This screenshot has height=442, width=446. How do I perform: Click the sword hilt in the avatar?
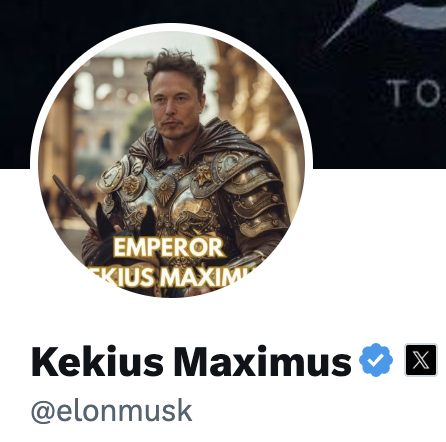pyautogui.click(x=75, y=202)
